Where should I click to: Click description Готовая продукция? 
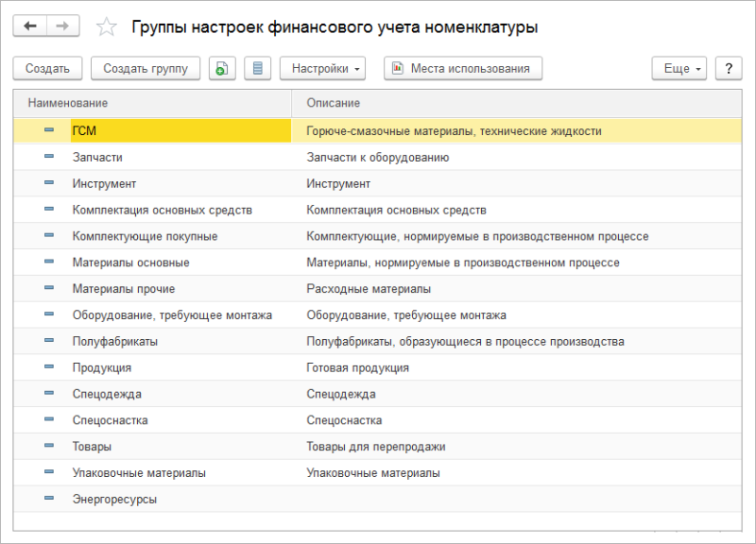357,367
